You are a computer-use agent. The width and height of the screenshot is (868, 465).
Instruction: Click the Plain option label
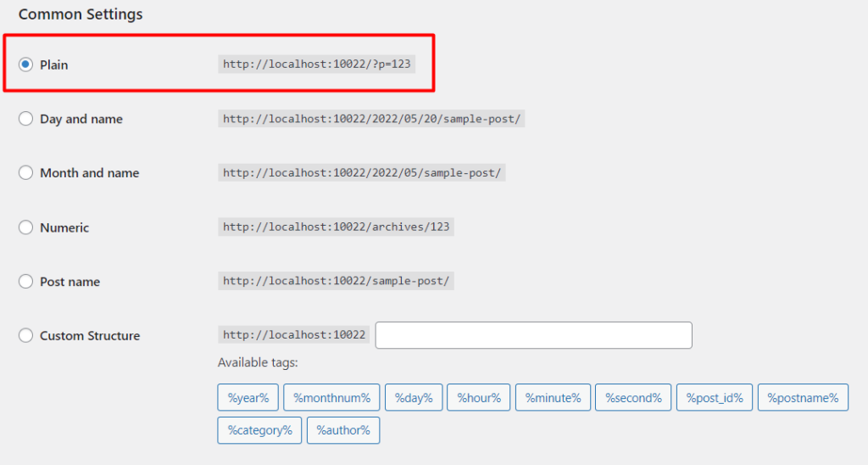(53, 64)
